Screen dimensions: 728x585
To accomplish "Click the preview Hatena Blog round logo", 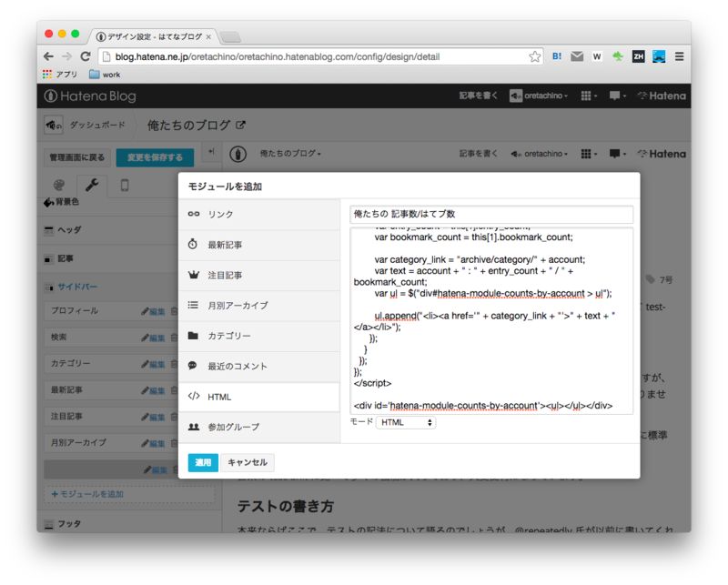I will click(238, 154).
